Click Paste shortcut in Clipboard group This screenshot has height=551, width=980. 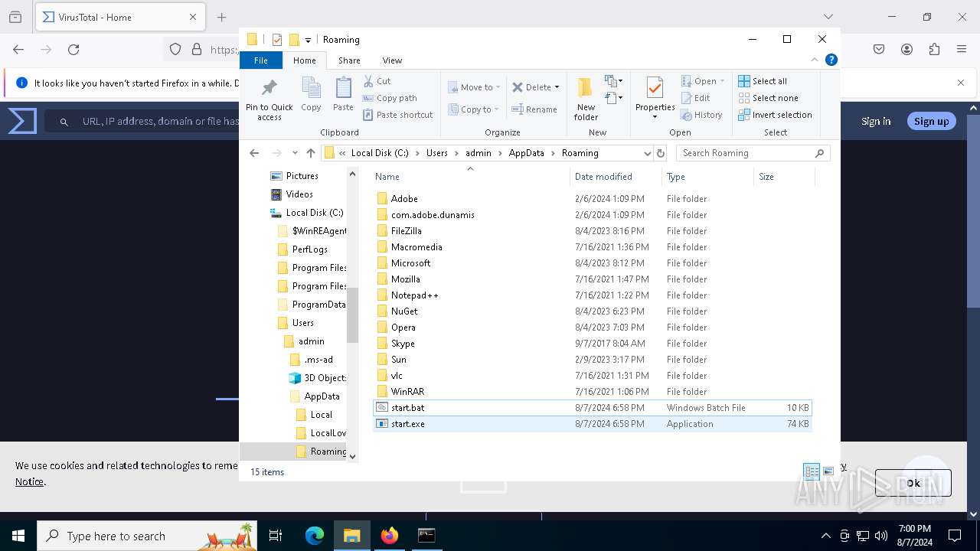(398, 115)
